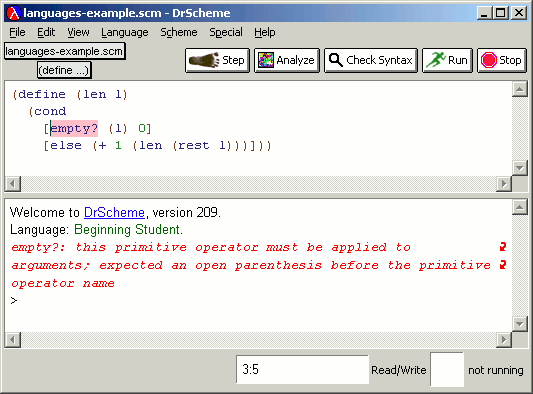Open the Edit menu

point(46,32)
